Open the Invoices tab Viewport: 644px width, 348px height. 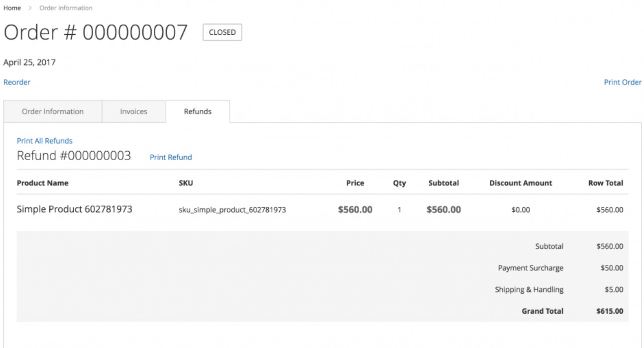(x=133, y=111)
